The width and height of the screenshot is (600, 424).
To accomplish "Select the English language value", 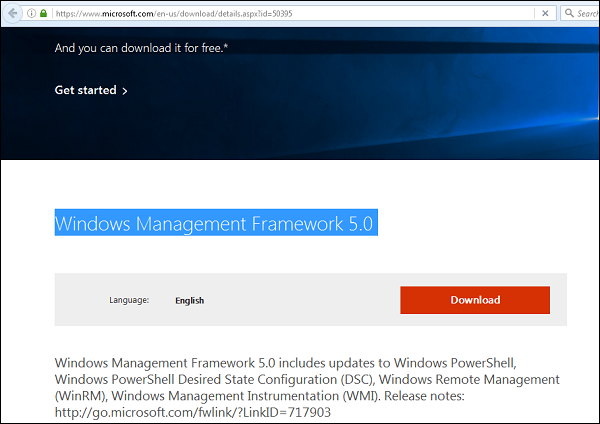I will (190, 300).
